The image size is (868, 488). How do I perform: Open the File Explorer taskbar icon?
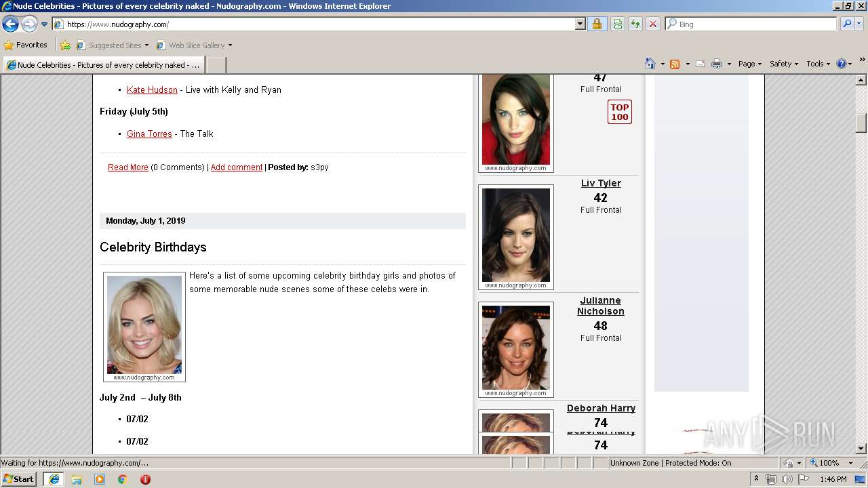pyautogui.click(x=77, y=479)
